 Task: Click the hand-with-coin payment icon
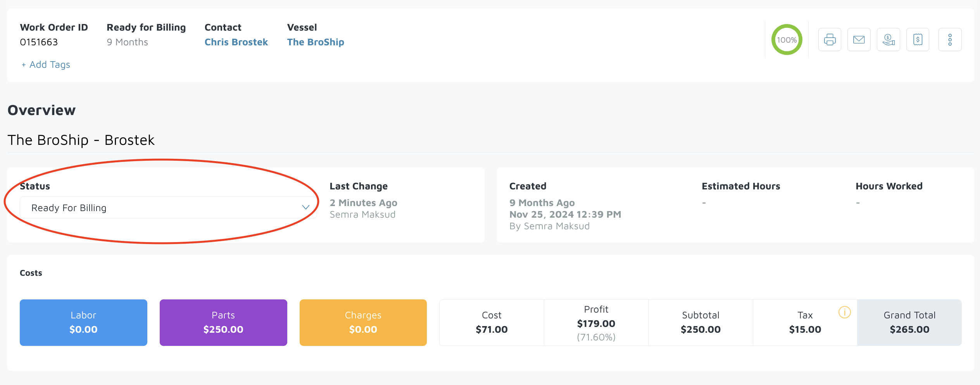point(889,40)
